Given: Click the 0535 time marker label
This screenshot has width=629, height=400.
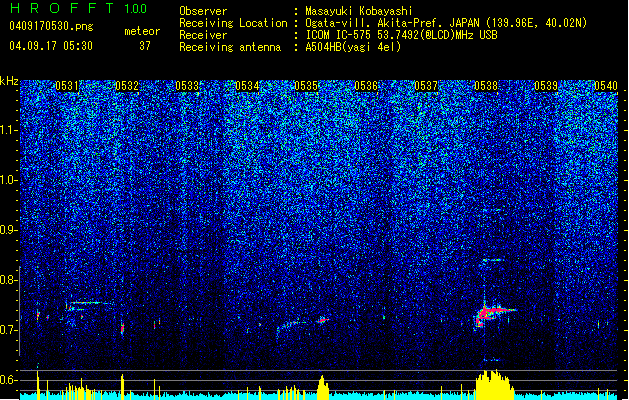Looking at the screenshot, I should click(306, 86).
